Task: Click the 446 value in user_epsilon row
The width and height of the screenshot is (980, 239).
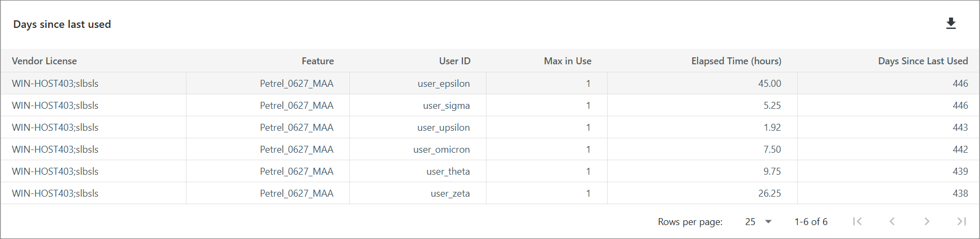Action: (x=960, y=84)
